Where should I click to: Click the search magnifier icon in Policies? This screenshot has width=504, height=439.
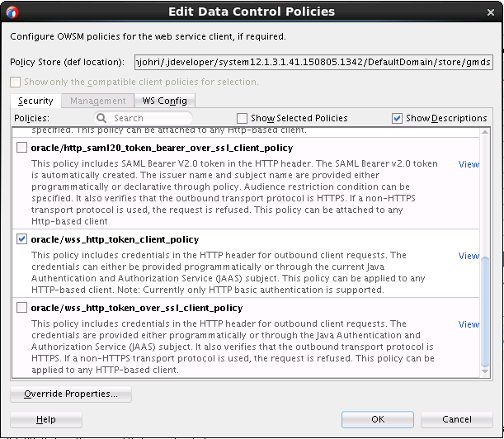click(x=101, y=118)
